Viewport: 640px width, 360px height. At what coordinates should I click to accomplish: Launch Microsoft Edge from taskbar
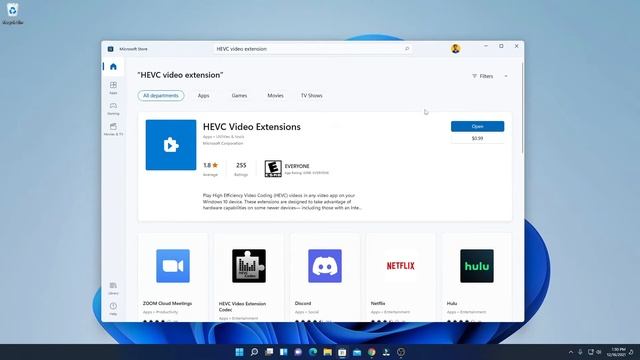(x=313, y=352)
